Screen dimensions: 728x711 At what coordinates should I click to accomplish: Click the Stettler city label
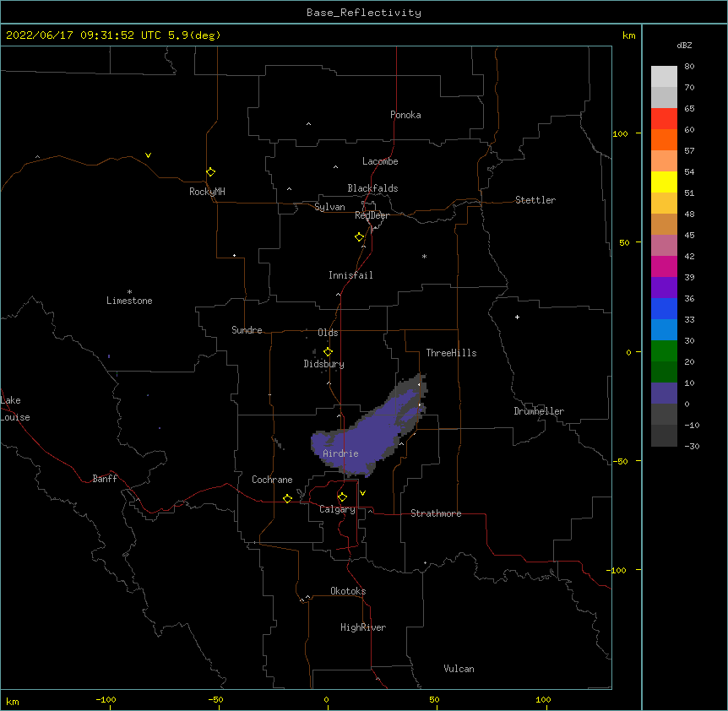(535, 200)
